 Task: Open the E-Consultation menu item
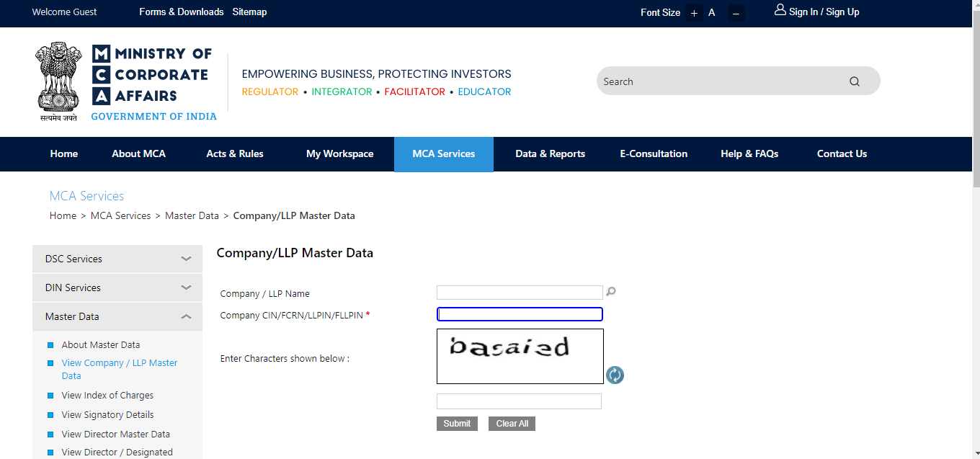click(x=653, y=153)
